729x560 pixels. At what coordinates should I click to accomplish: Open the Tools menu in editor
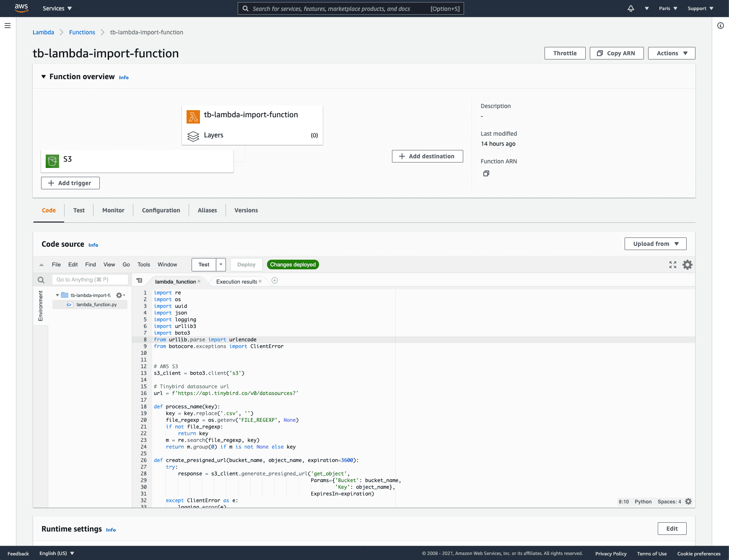tap(143, 264)
